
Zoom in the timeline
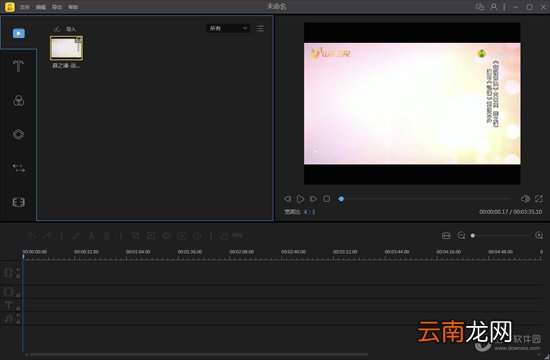[x=539, y=235]
